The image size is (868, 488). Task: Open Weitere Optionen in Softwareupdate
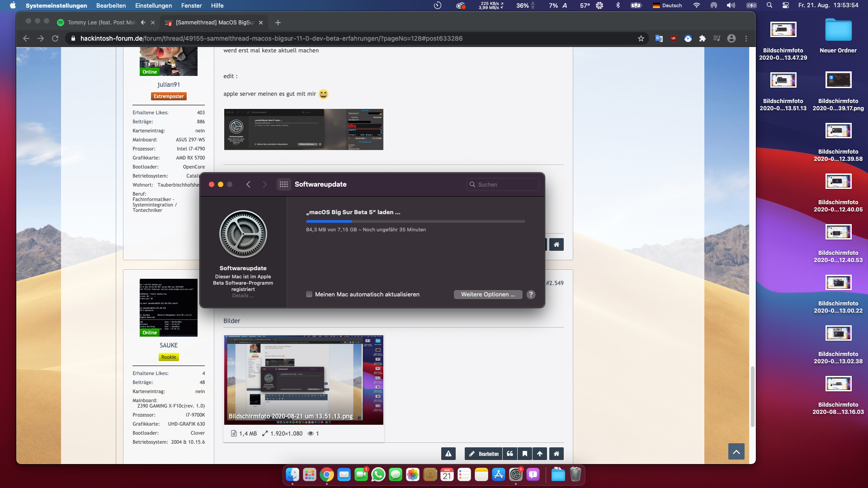(488, 295)
